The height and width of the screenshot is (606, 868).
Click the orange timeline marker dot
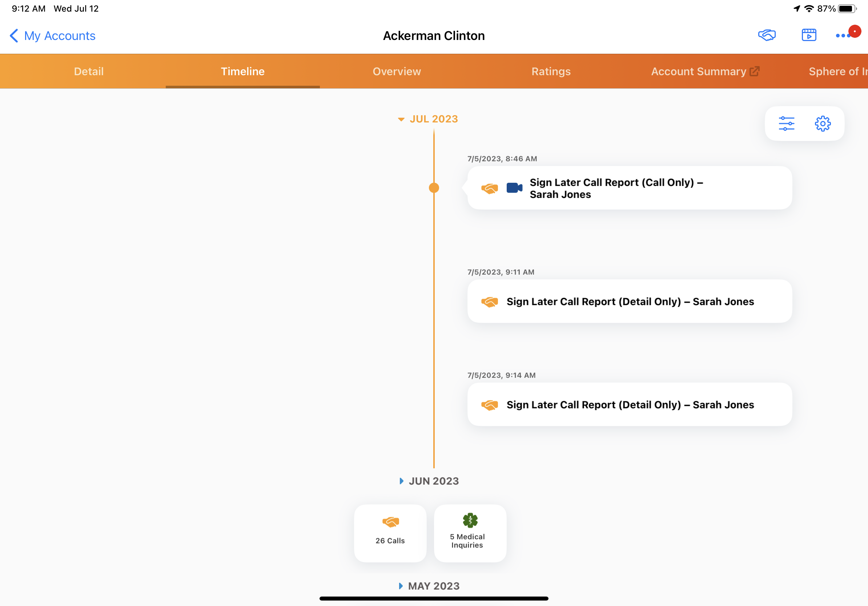pyautogui.click(x=434, y=188)
